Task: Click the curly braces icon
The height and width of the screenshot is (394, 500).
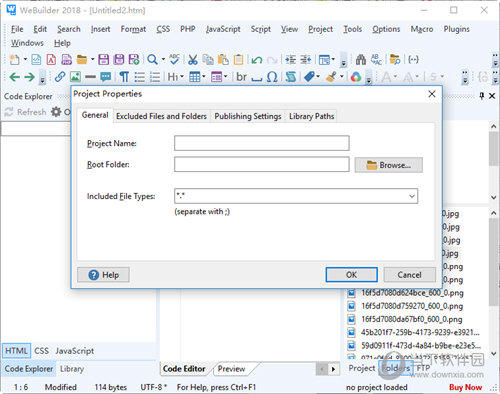Action: 413,60
